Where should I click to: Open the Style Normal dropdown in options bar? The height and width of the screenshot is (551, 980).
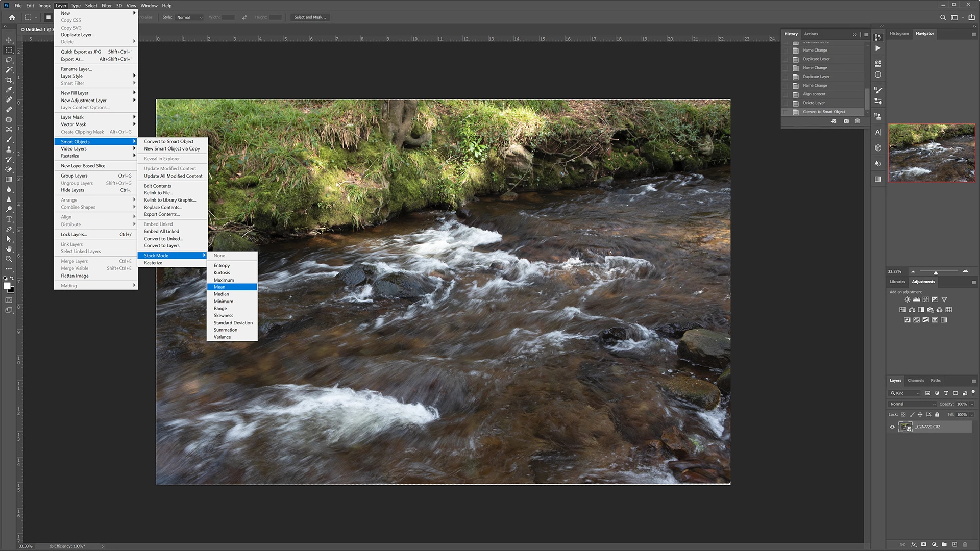coord(189,17)
